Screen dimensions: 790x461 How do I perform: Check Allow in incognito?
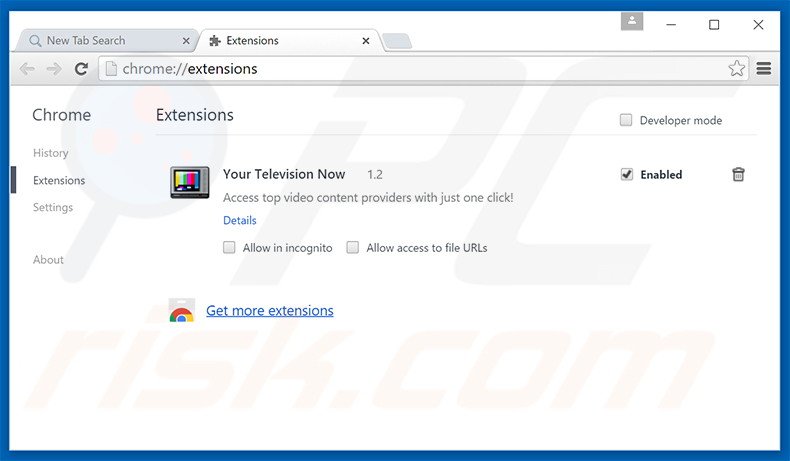[x=229, y=247]
